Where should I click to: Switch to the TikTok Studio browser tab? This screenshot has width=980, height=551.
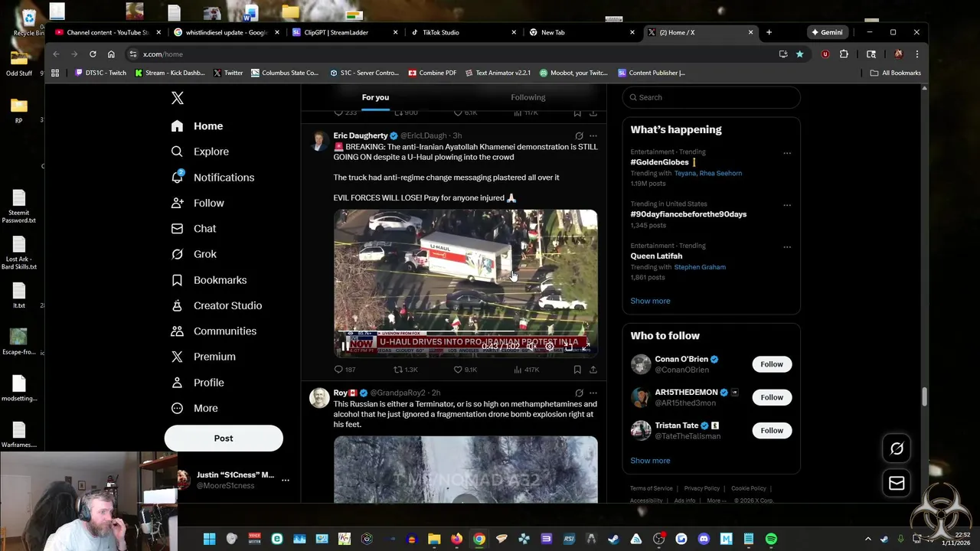[x=463, y=32]
